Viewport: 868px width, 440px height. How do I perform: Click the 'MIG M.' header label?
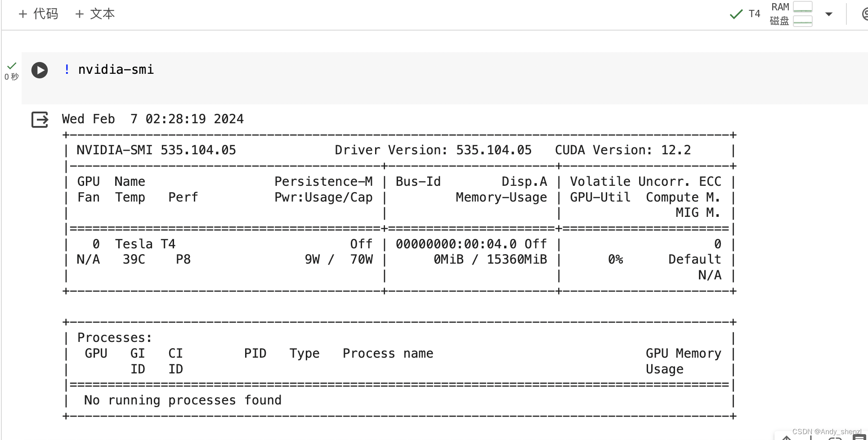pos(698,212)
